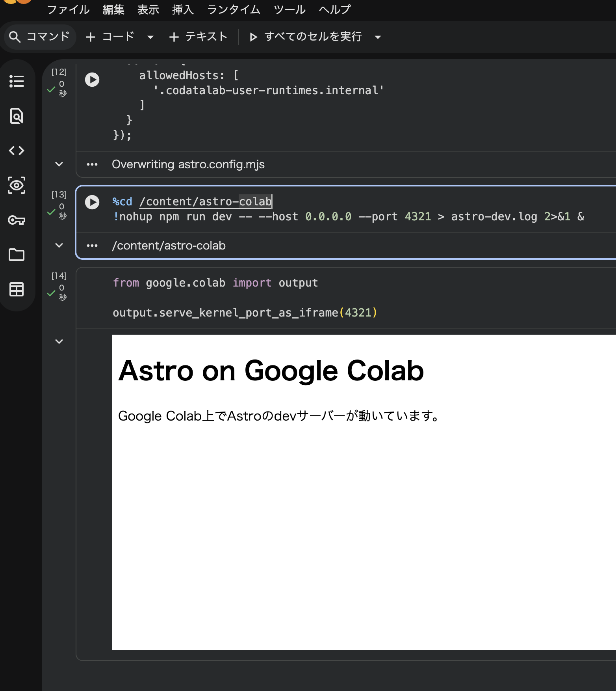The height and width of the screenshot is (691, 616).
Task: Run cell 12 with its play button
Action: pyautogui.click(x=92, y=80)
